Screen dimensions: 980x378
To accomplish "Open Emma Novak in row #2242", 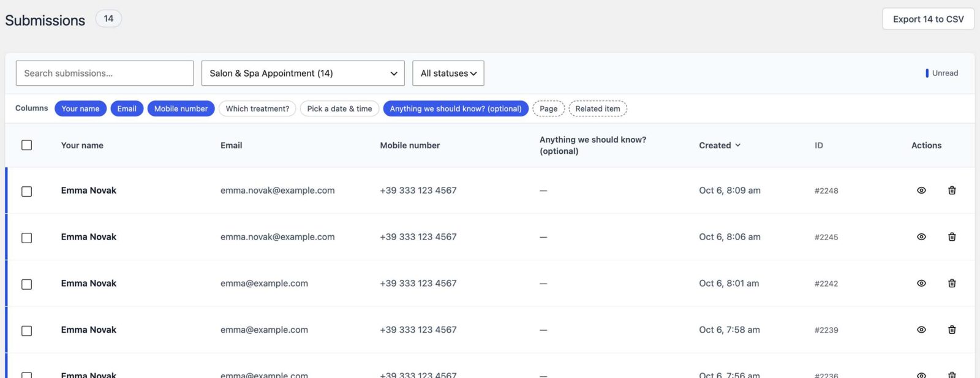I will (x=89, y=284).
